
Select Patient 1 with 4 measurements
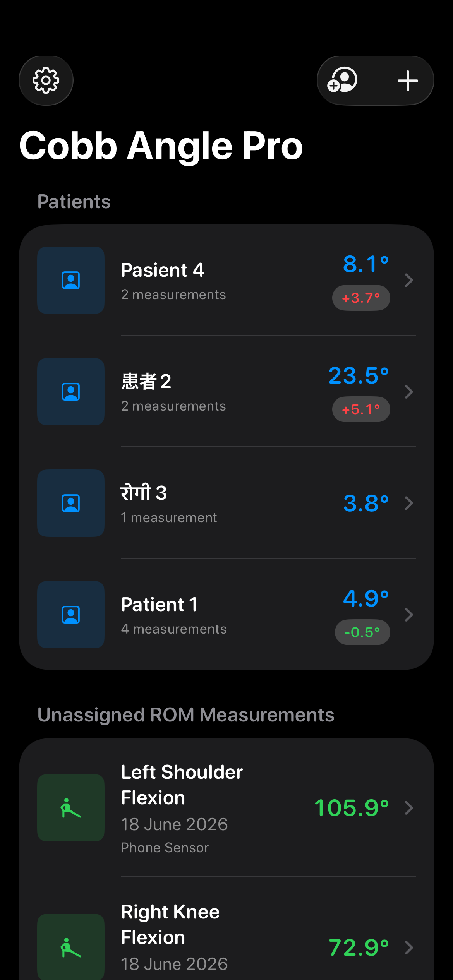[226, 615]
